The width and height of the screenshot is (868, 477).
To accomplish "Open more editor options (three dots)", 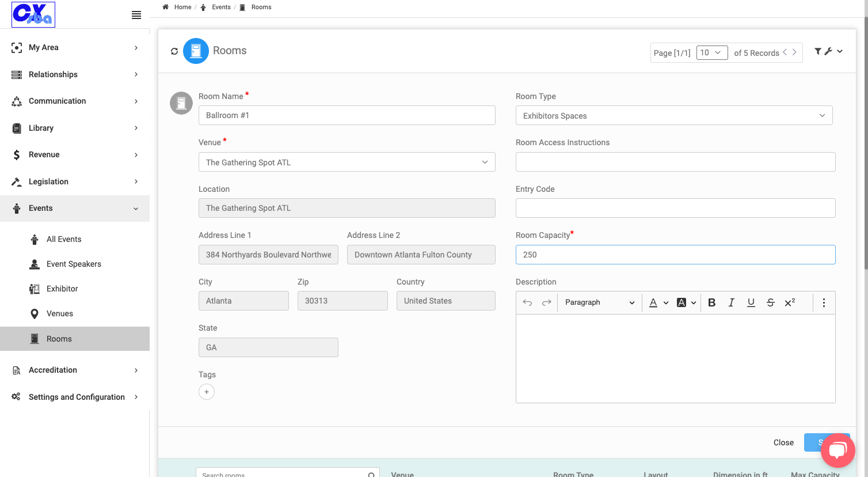I will tap(824, 302).
